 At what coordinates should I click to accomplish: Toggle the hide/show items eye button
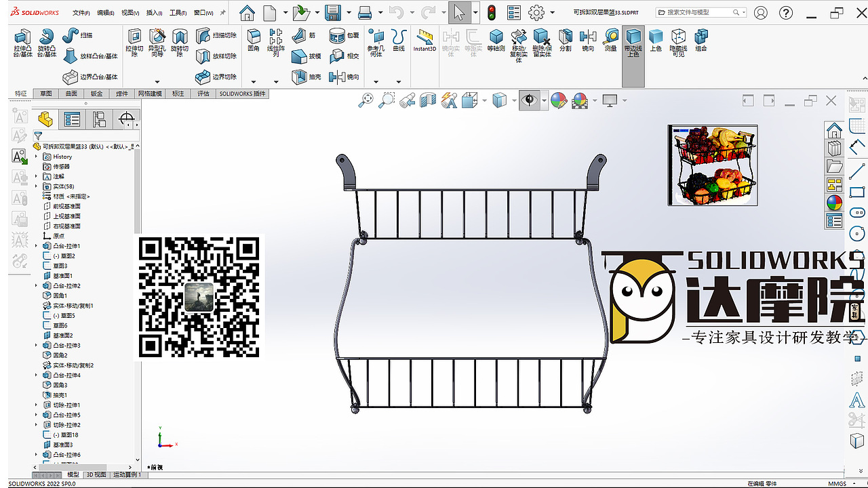pyautogui.click(x=530, y=101)
